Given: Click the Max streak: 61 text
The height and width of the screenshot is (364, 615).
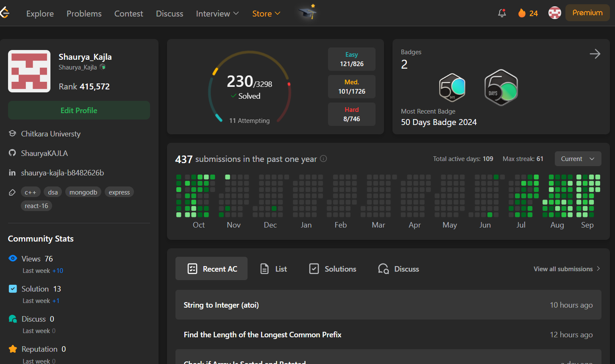Looking at the screenshot, I should 523,159.
